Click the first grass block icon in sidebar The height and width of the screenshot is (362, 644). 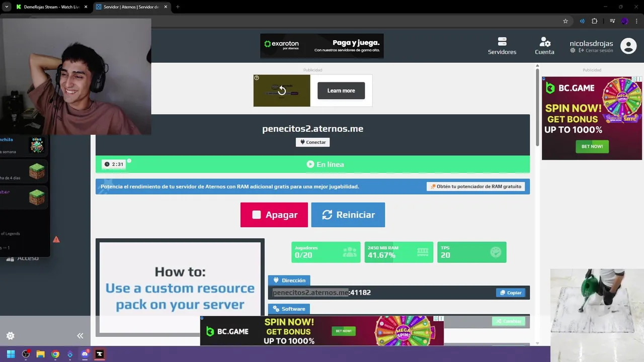coord(37,171)
